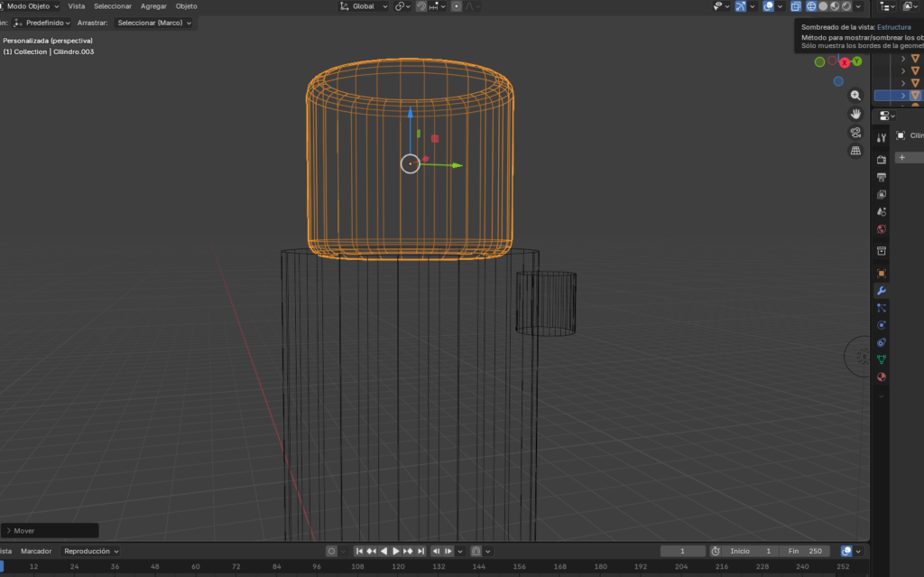The height and width of the screenshot is (577, 924).
Task: Click the Marcador timeline menu
Action: click(36, 551)
